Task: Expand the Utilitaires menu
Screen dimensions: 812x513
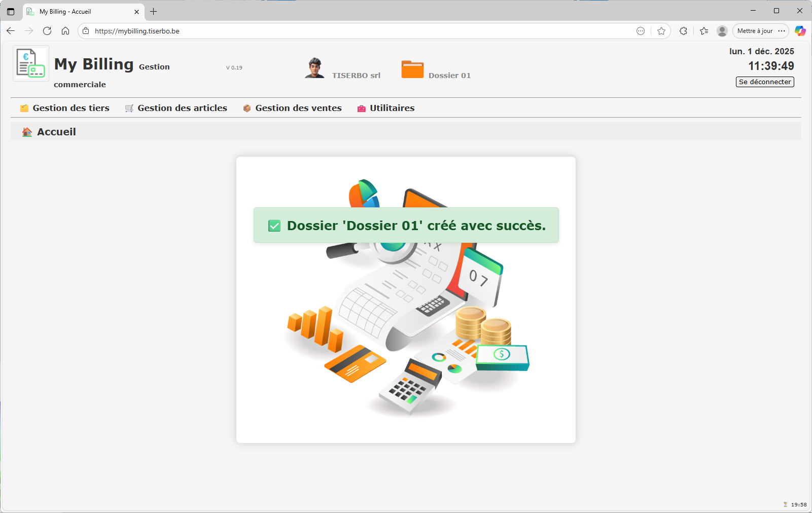Action: [386, 108]
